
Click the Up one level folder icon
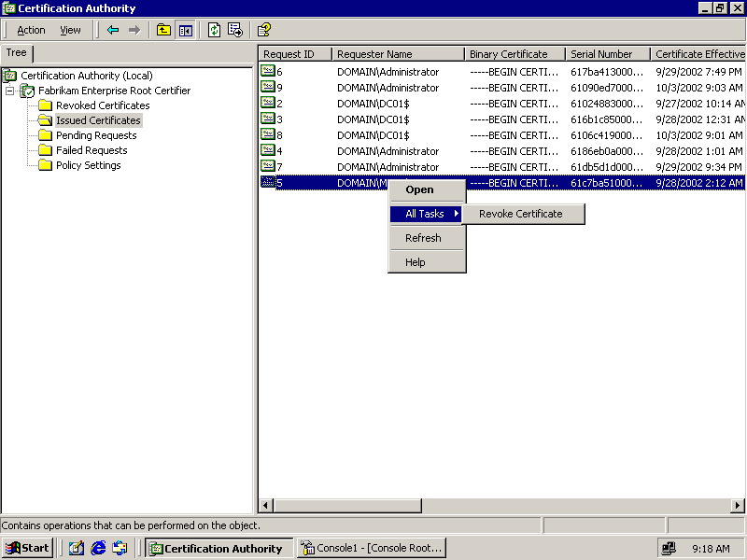(163, 30)
